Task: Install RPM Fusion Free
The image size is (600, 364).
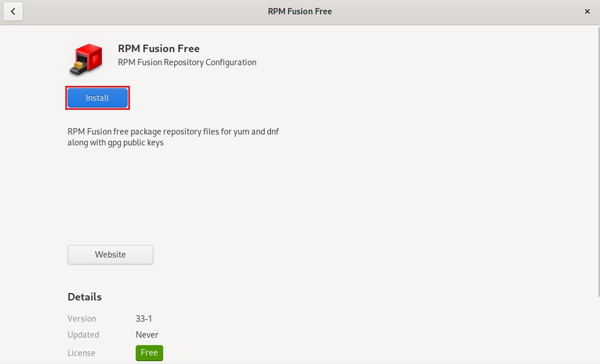Action: point(97,98)
